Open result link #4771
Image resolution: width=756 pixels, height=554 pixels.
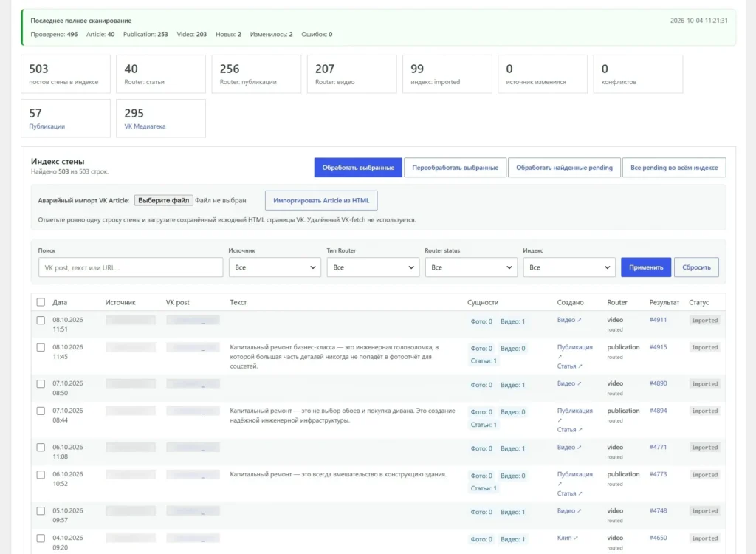[658, 448]
